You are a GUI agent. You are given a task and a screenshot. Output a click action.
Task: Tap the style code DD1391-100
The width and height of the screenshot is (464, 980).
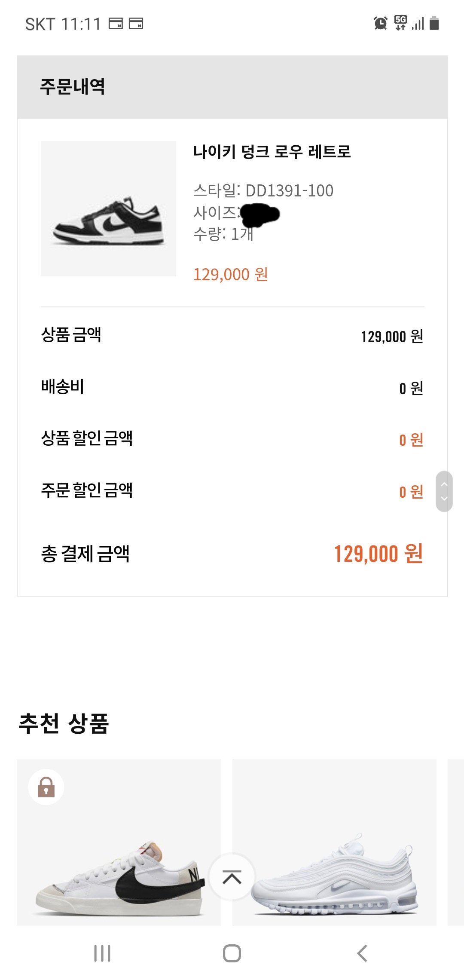(289, 191)
